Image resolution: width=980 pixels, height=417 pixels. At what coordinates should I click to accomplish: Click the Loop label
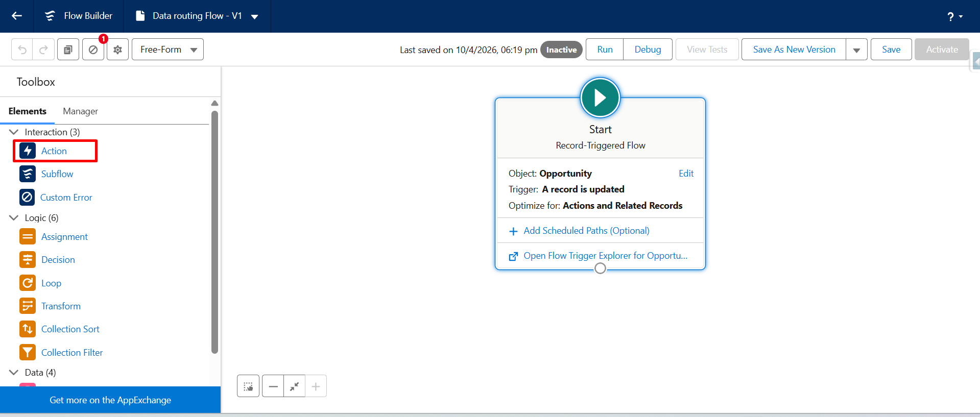51,283
